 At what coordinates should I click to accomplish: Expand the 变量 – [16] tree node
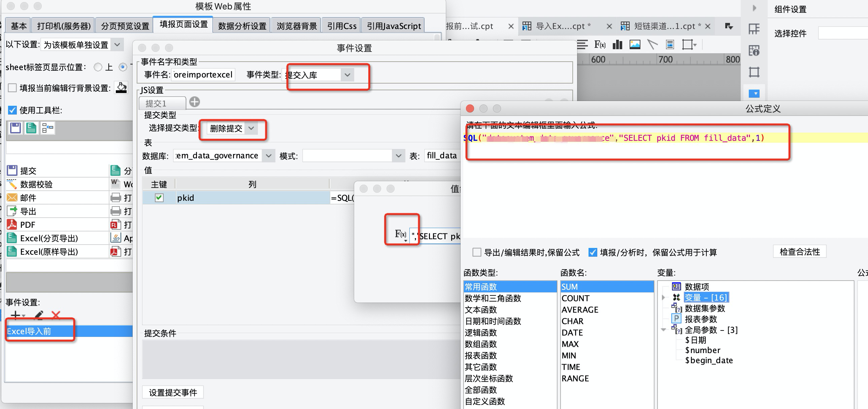663,297
